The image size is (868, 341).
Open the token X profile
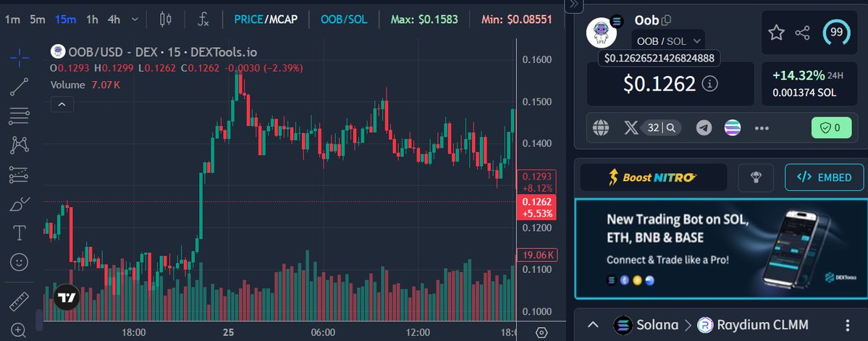click(631, 128)
